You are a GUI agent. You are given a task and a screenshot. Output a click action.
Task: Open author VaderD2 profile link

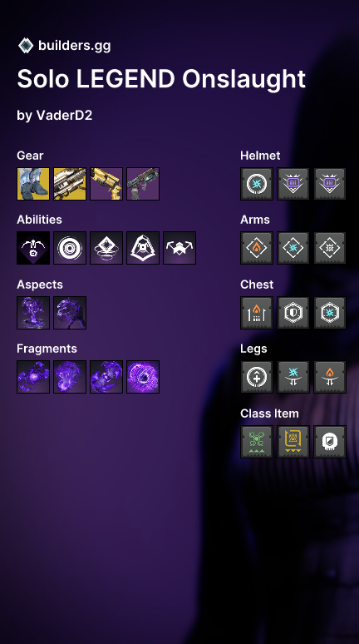pyautogui.click(x=65, y=116)
